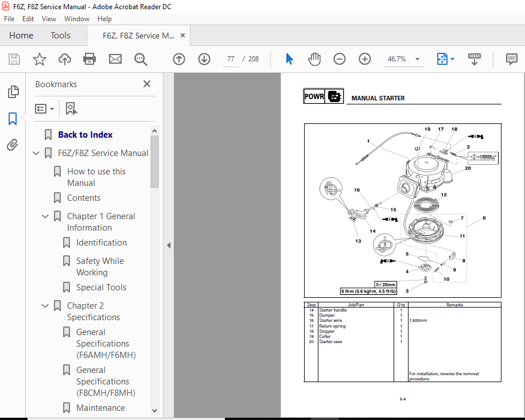Activate the selection arrow tool
Screen dimensions: 525x420
[x=290, y=59]
